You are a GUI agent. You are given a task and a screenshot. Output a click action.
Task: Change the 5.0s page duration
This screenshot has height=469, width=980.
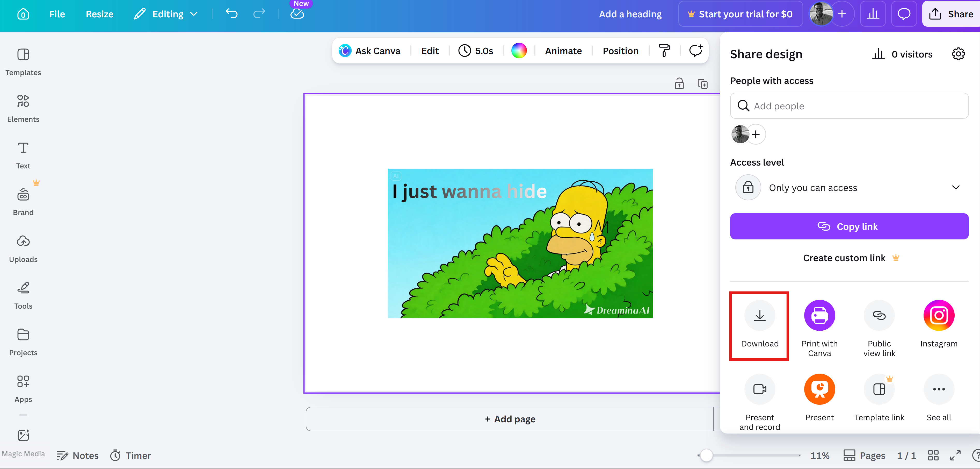[x=476, y=51]
